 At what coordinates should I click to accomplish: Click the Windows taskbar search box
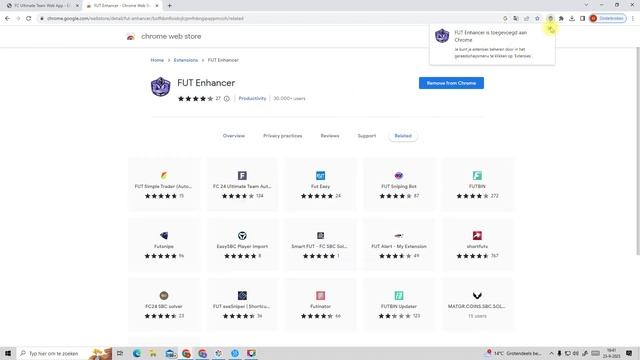64,353
